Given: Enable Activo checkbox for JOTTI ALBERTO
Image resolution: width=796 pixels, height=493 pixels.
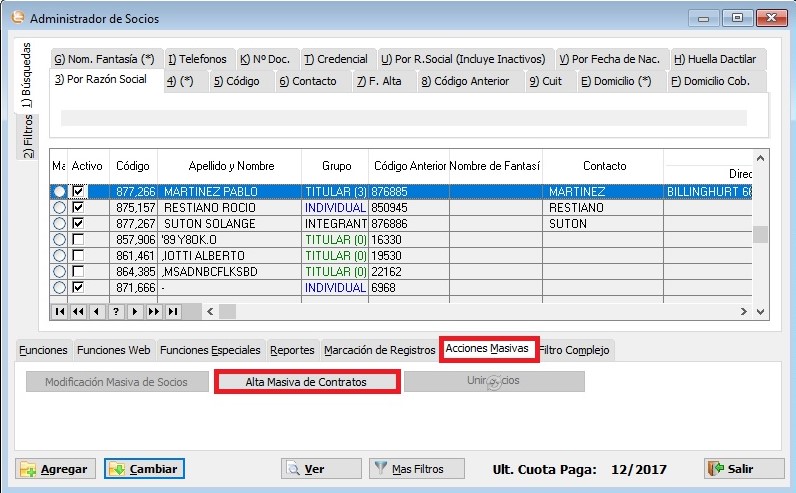Looking at the screenshot, I should point(79,256).
